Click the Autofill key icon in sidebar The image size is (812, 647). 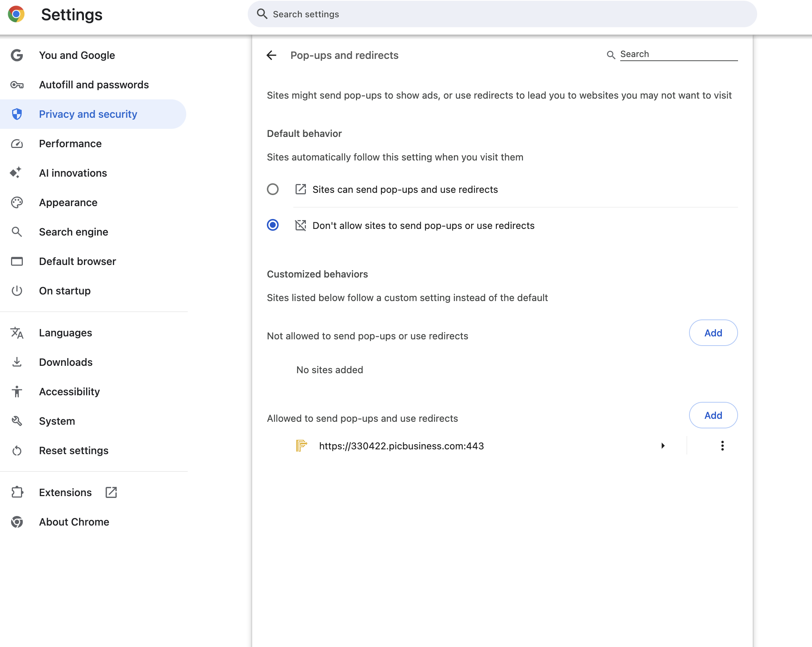click(17, 85)
